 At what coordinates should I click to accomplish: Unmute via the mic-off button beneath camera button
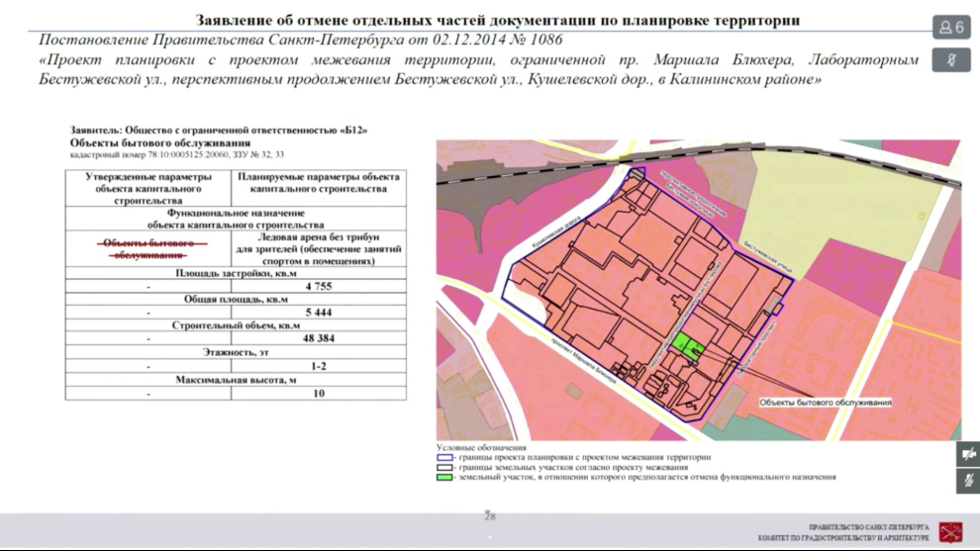tap(968, 481)
